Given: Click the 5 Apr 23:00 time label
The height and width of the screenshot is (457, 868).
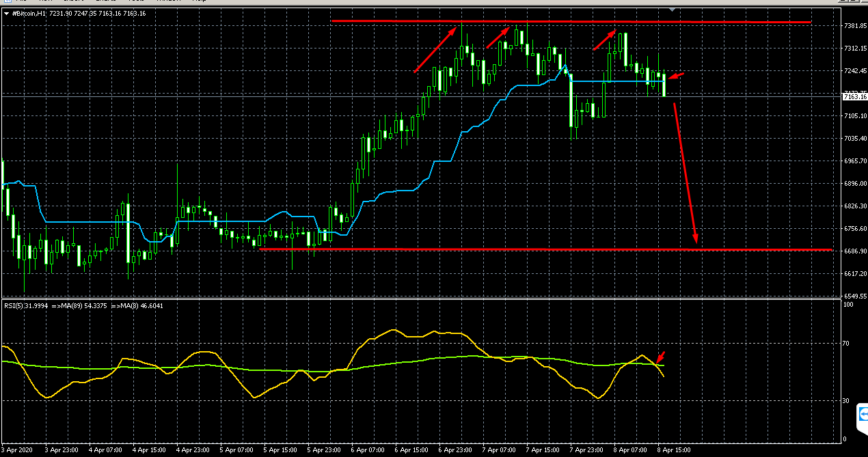Looking at the screenshot, I should 323,451.
